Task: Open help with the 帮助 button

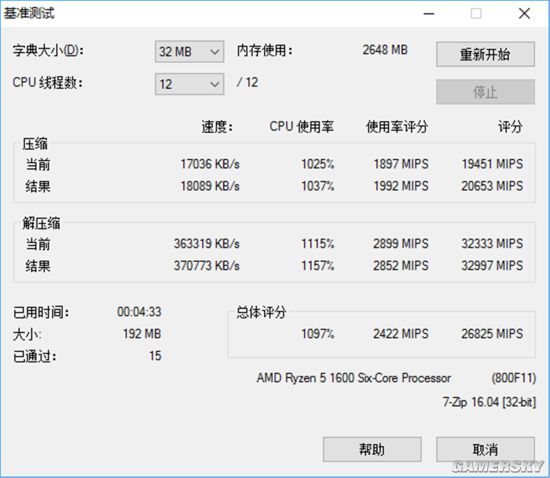Action: click(372, 449)
